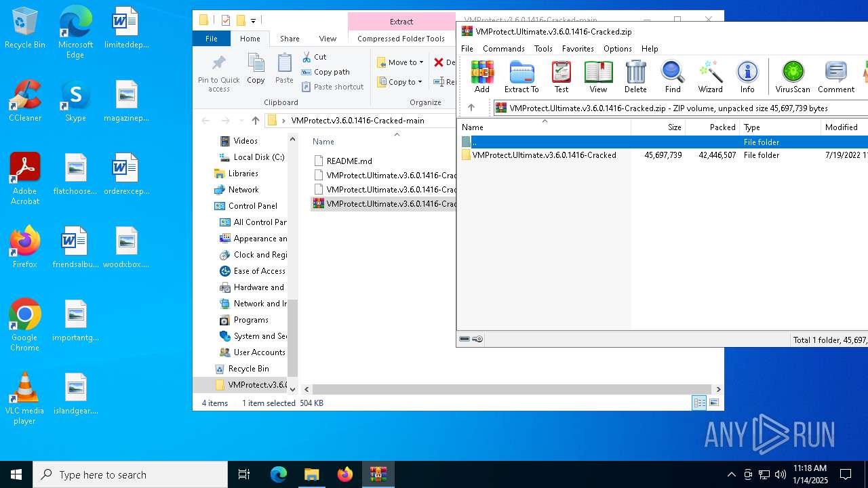
Task: Sort WinRAR list by Packed column
Action: [x=712, y=127]
